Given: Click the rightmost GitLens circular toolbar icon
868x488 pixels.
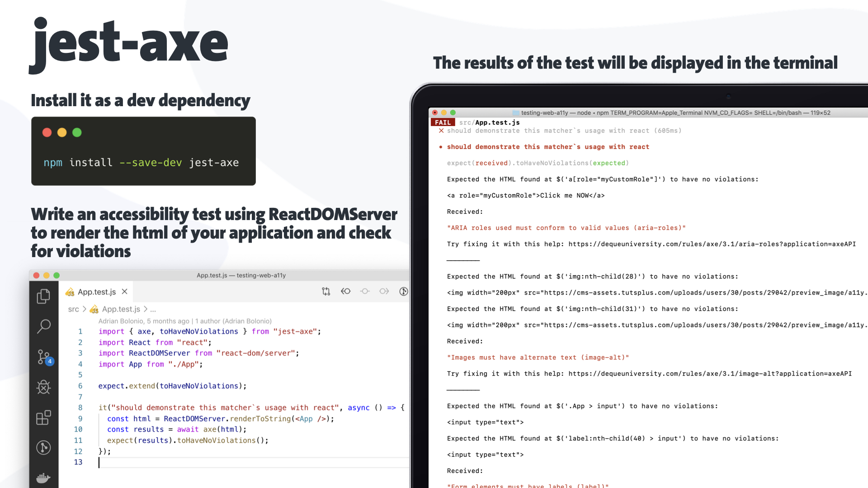Looking at the screenshot, I should tap(404, 291).
